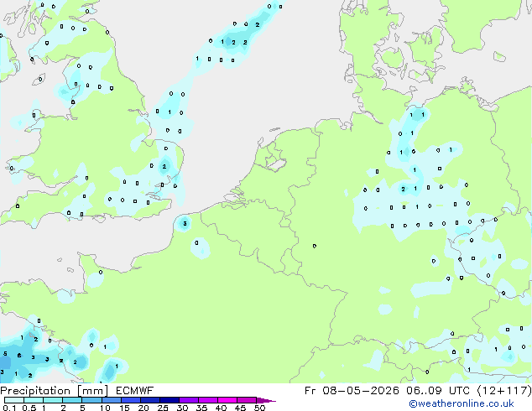Click the 40–45 mm magenta legend swatch
Screen dimensions: 532x411
227,400
